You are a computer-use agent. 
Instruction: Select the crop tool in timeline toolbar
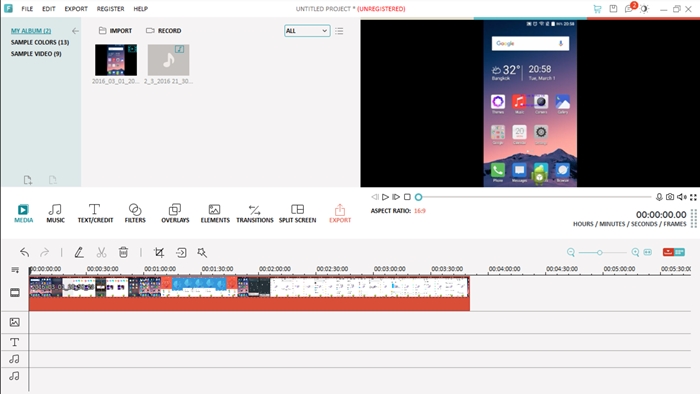(159, 253)
